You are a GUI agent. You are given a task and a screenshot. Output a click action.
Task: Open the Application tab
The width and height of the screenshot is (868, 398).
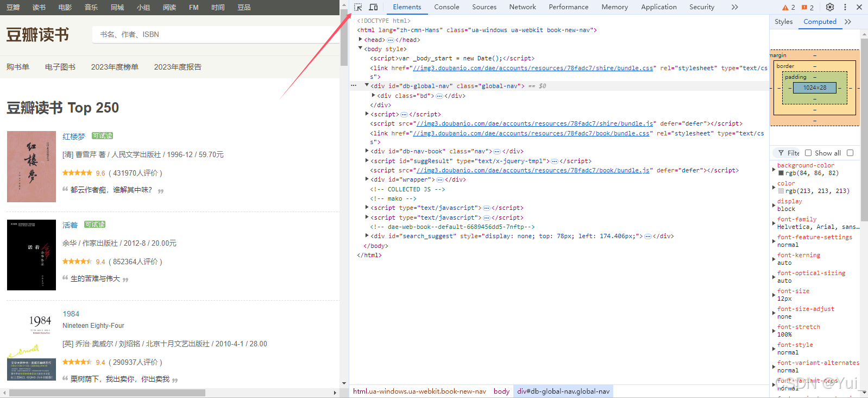658,7
